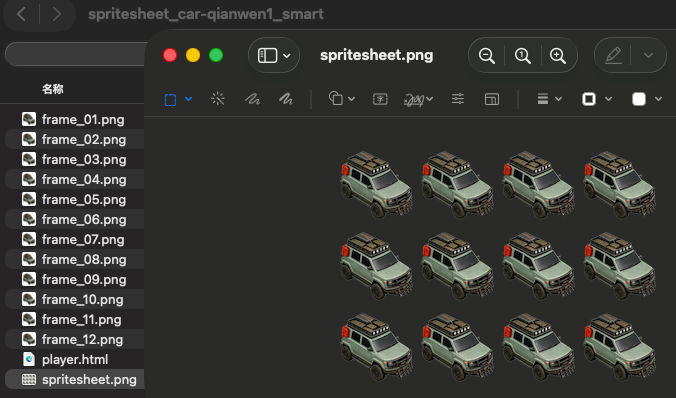
Task: Open the line style menu icon
Action: (x=543, y=99)
